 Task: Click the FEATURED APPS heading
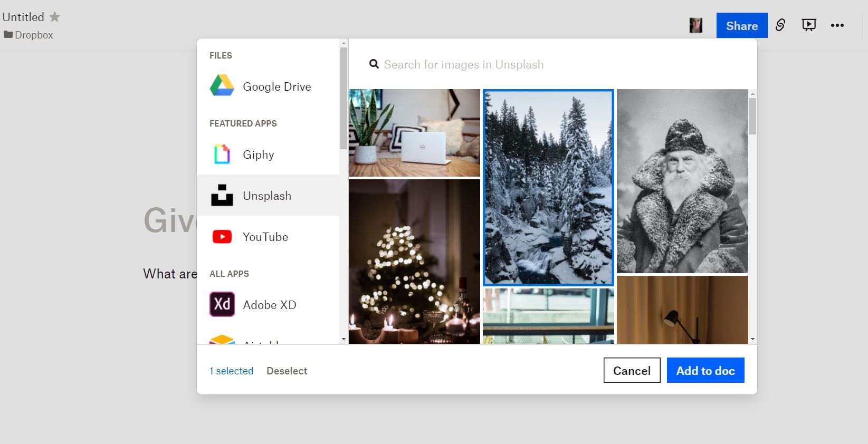243,123
